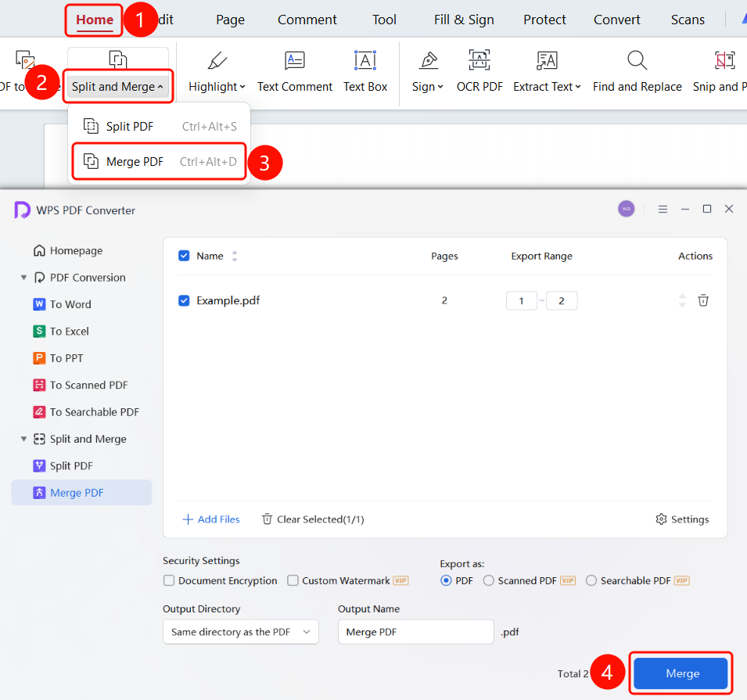Choose the Split PDF menu icon

tap(91, 126)
